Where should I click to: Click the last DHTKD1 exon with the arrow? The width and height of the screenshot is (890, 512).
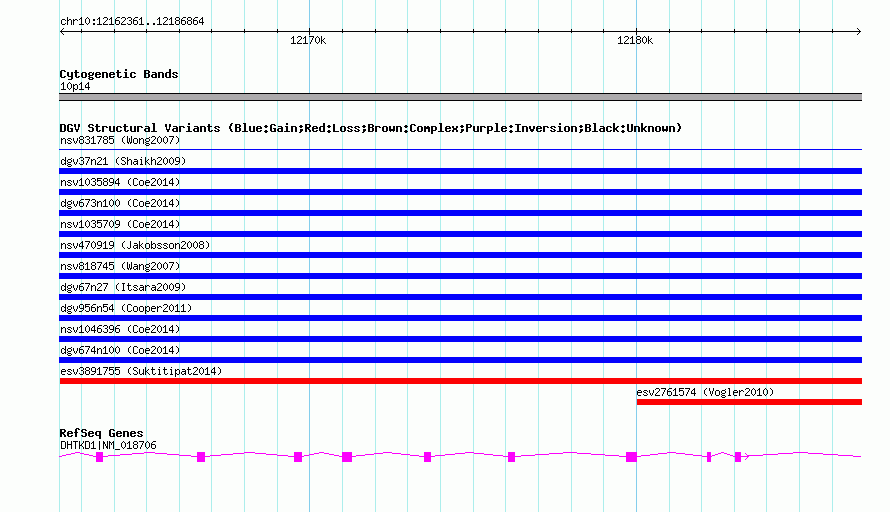738,457
